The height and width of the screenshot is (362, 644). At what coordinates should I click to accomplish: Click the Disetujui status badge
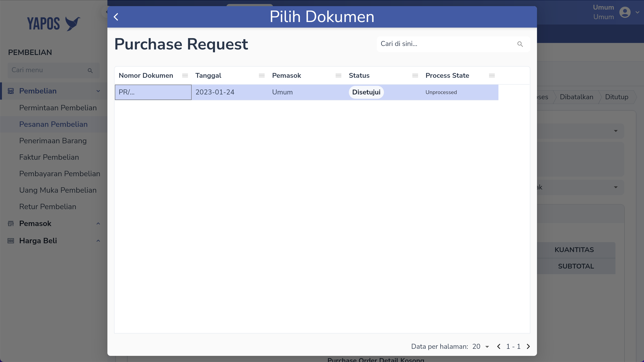coord(366,92)
